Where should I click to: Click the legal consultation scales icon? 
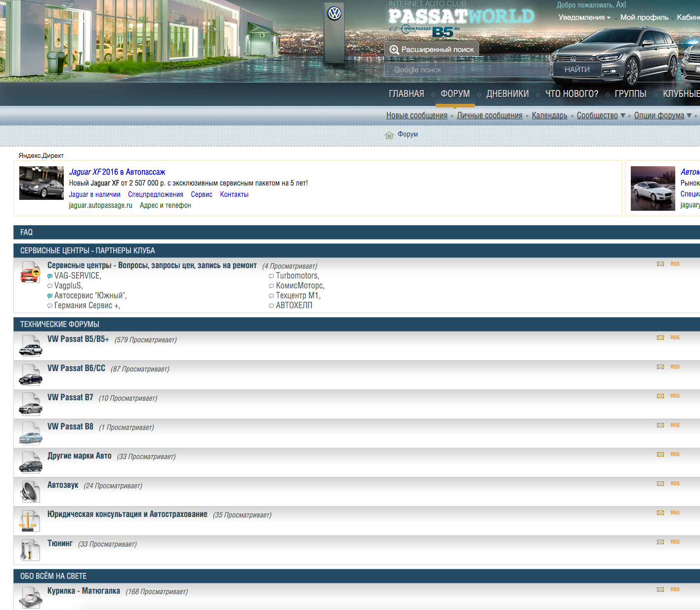click(30, 521)
